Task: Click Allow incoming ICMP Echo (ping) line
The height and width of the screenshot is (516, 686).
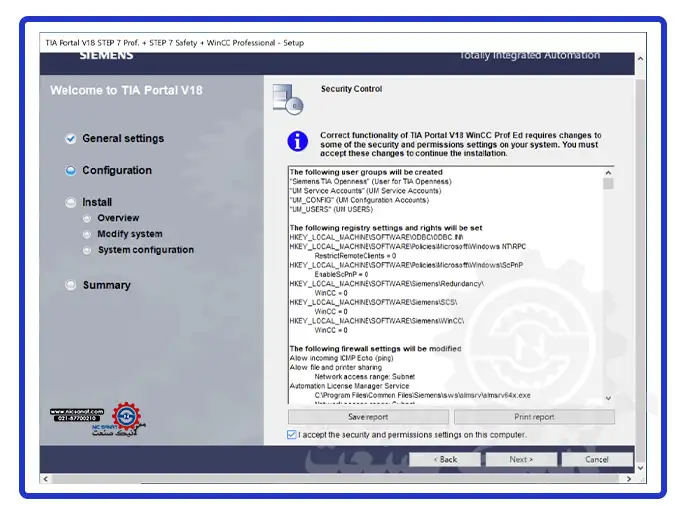Action: (x=342, y=358)
